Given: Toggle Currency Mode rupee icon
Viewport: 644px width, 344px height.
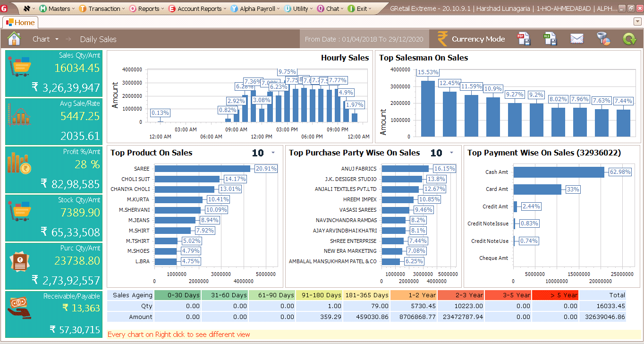Looking at the screenshot, I should coord(442,39).
